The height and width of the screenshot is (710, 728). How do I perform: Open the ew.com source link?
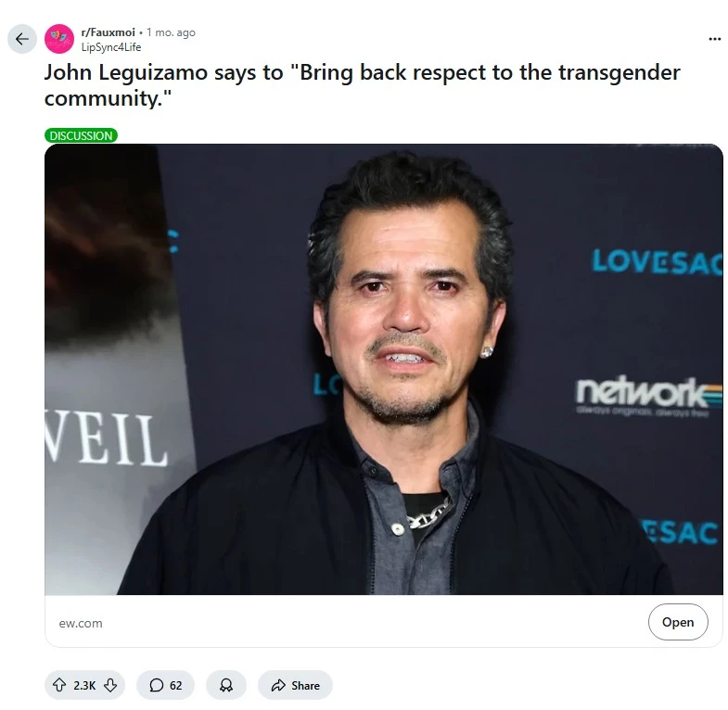[x=81, y=623]
